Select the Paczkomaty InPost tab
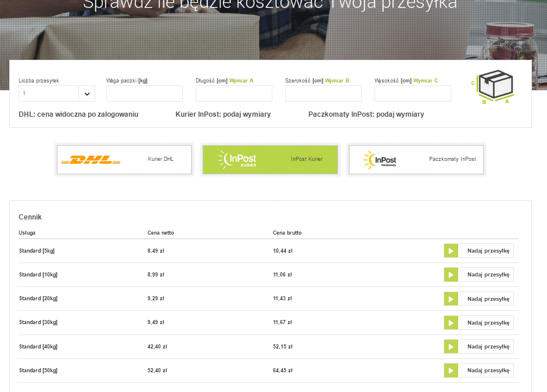This screenshot has height=392, width=547. 416,160
